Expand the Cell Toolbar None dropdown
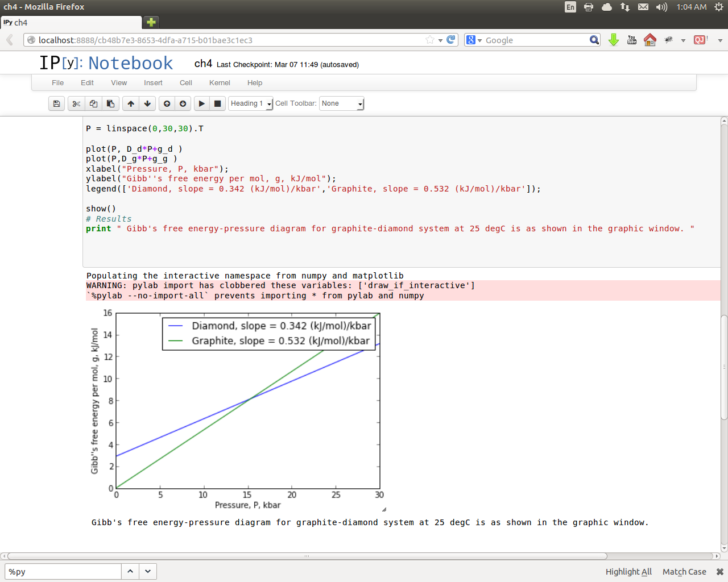728x582 pixels. (x=341, y=103)
